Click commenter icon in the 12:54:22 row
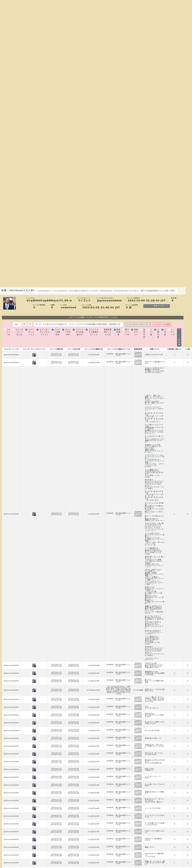 point(34,699)
